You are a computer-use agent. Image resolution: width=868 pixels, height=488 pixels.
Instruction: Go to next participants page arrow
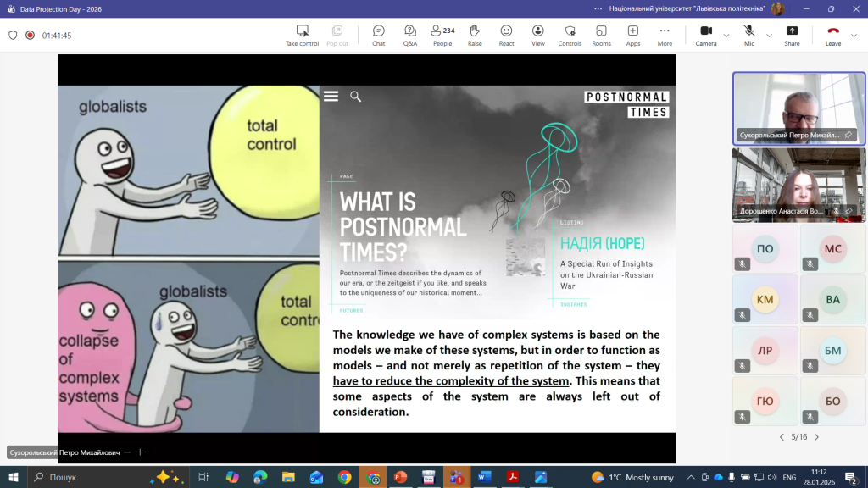coord(816,437)
